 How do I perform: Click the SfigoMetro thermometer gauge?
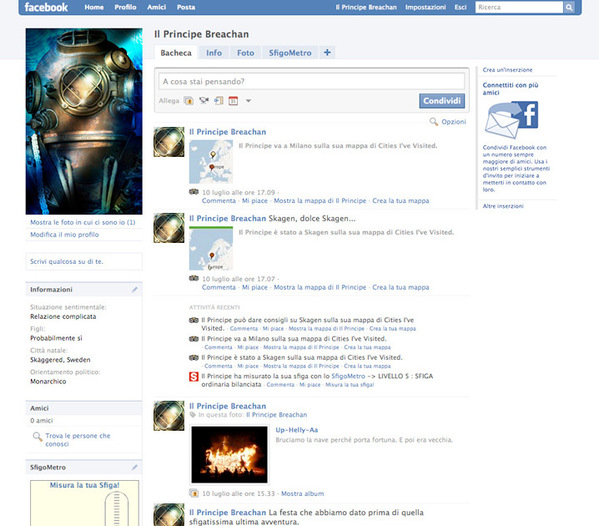coord(117,509)
